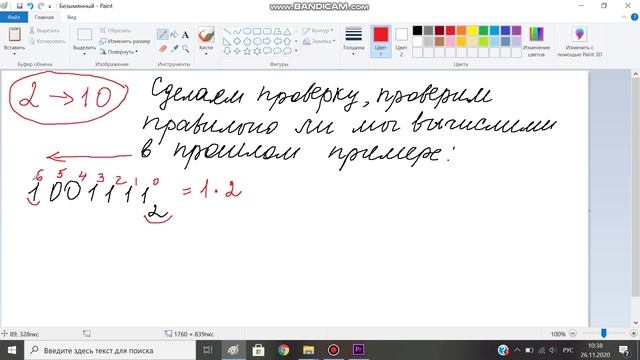Choose the triangle shape

click(287, 31)
